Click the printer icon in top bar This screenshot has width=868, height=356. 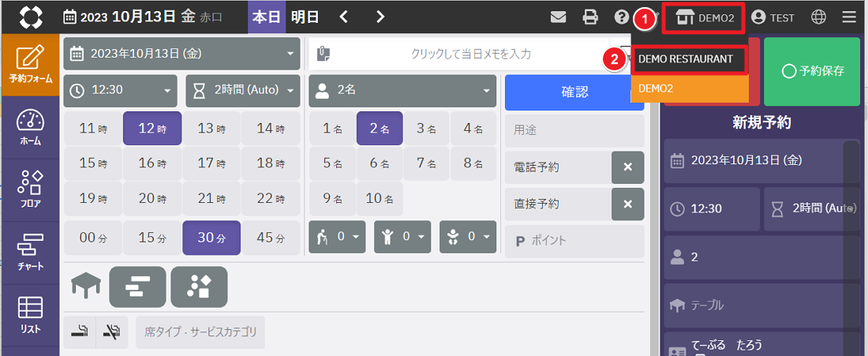pos(590,17)
